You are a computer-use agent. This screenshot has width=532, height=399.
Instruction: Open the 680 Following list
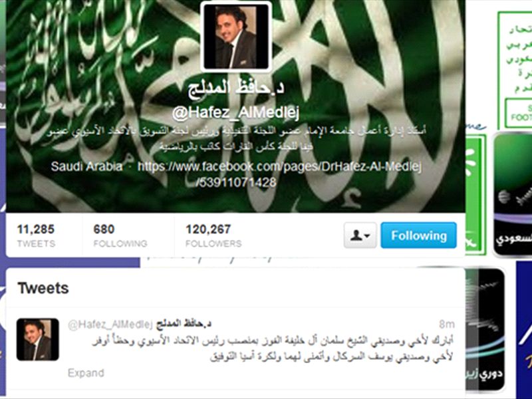click(x=120, y=235)
